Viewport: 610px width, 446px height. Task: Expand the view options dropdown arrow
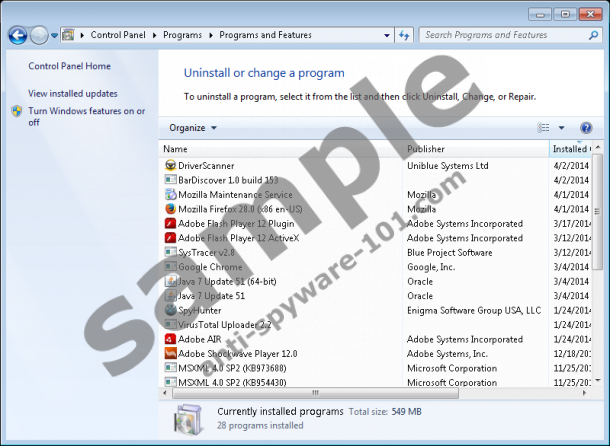click(561, 128)
